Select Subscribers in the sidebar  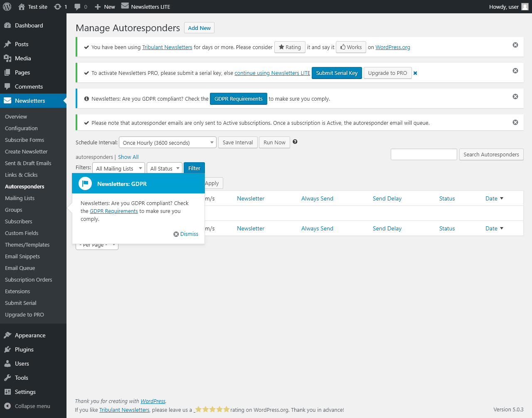18,222
